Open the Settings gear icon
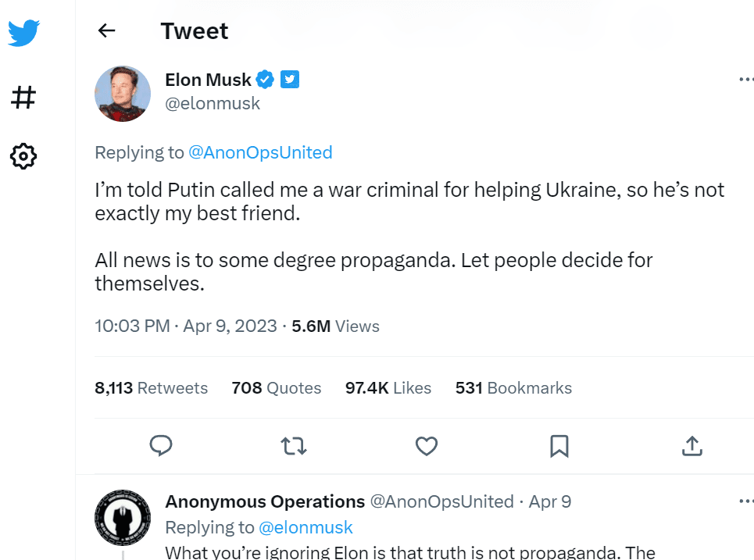The height and width of the screenshot is (560, 754). point(23,156)
